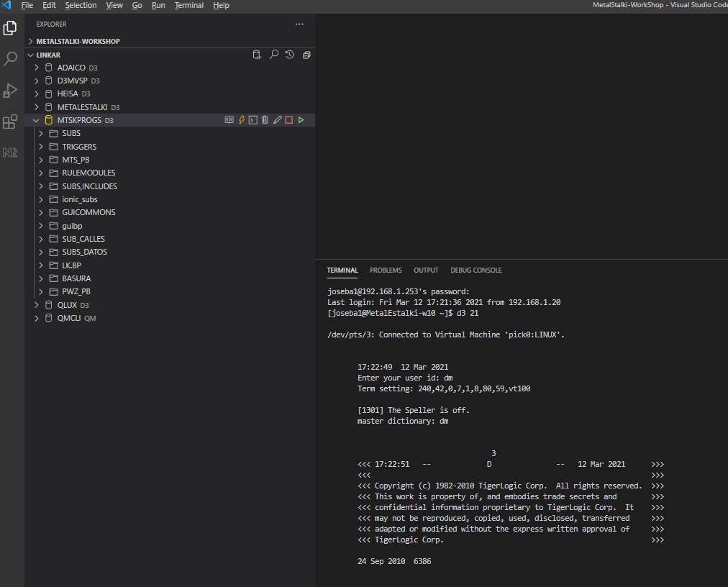728x587 pixels.
Task: Click the Term setting line in terminal
Action: pos(444,388)
